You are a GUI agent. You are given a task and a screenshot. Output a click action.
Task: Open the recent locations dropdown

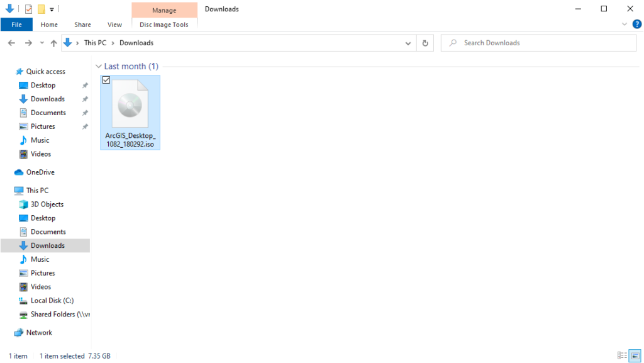(x=42, y=43)
